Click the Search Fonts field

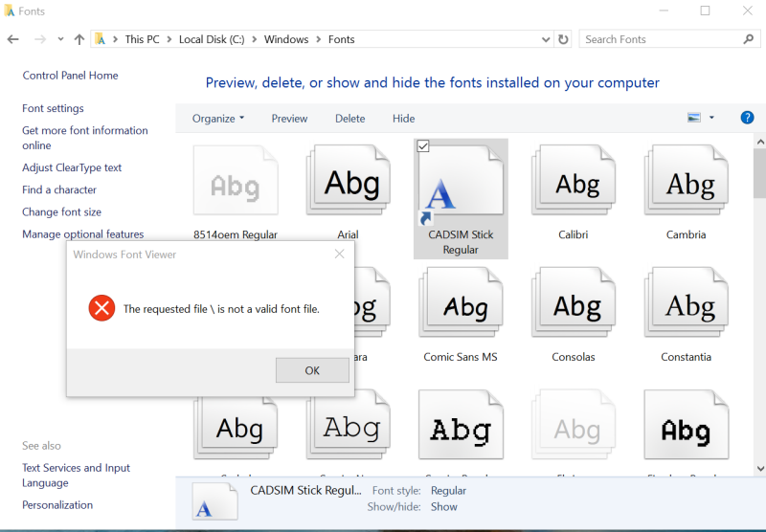click(669, 39)
